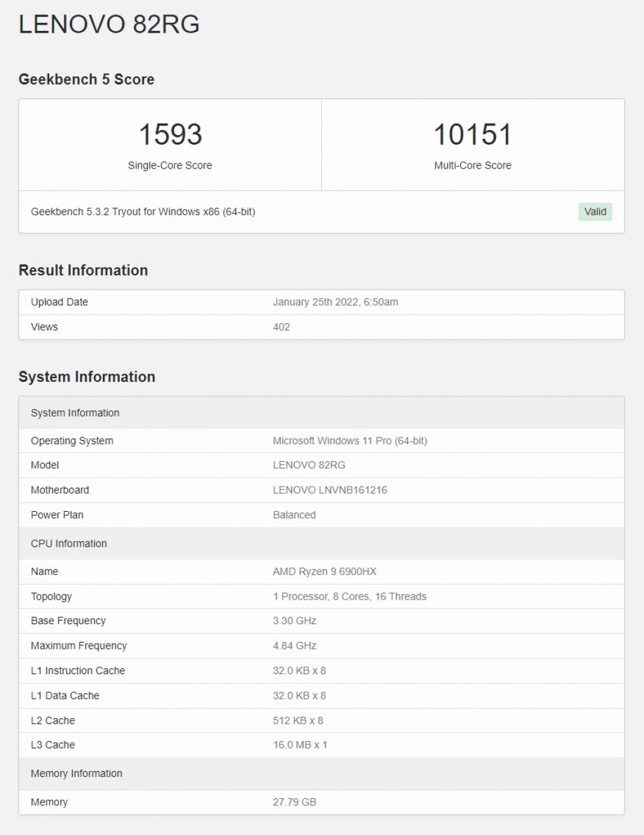Click the AMD Ryzen 9 6900HX value

coord(325,571)
